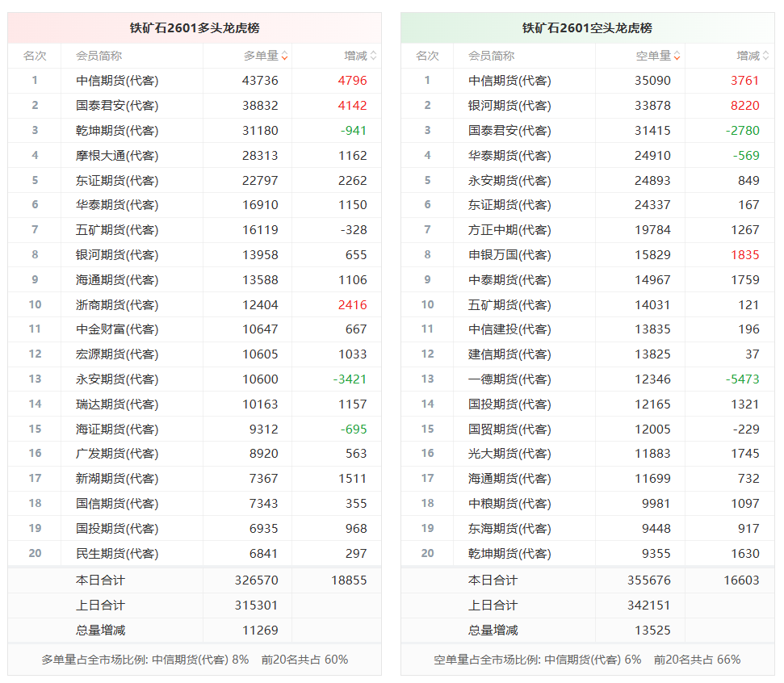Select 东证期货(代客) in long ranking
Image resolution: width=784 pixels, height=683 pixels.
(x=117, y=181)
